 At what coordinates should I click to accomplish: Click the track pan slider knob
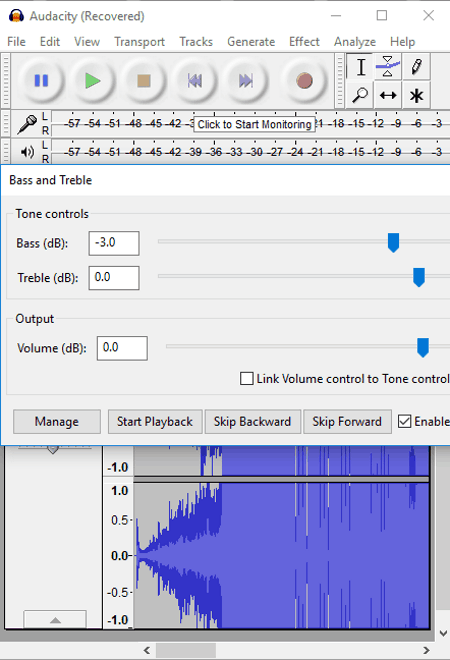pyautogui.click(x=53, y=450)
